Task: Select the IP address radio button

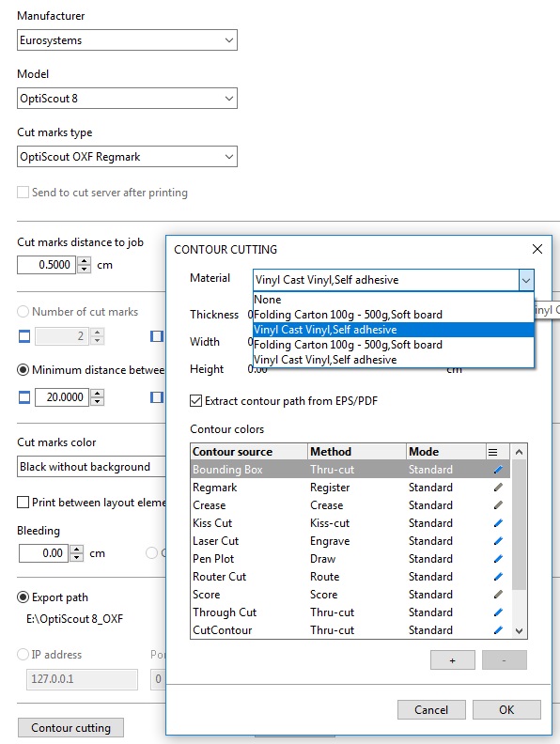Action: click(x=23, y=655)
